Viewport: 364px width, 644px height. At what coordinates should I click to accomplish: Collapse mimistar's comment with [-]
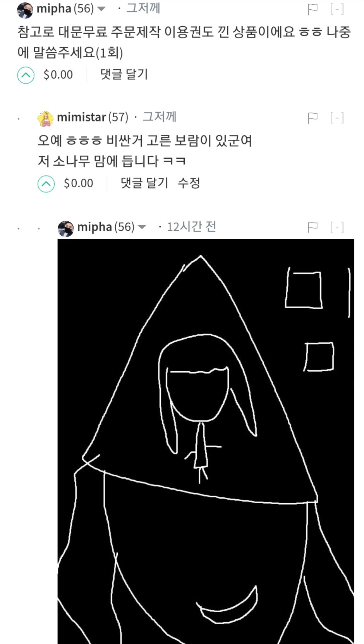click(337, 118)
